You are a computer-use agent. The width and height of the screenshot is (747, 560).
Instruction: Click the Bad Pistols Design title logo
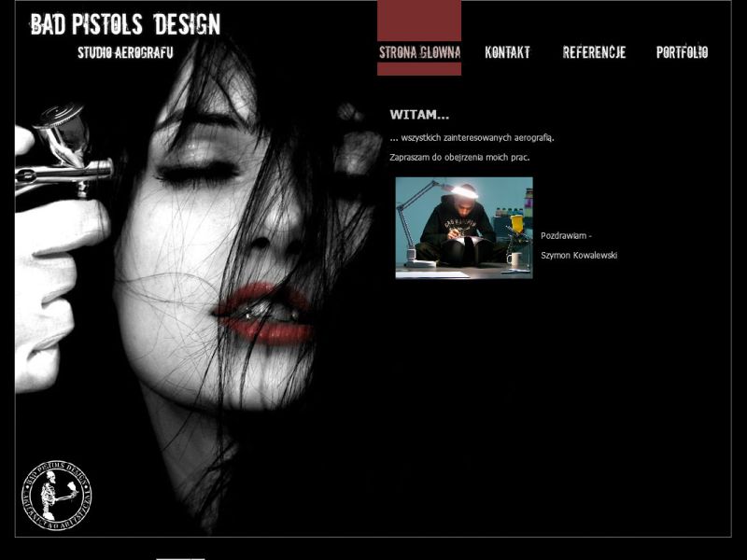(x=125, y=24)
